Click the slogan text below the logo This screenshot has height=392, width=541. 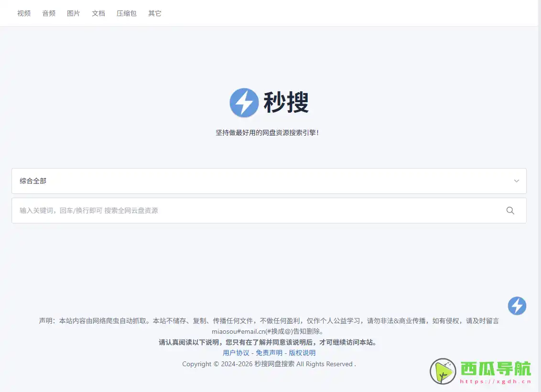269,132
